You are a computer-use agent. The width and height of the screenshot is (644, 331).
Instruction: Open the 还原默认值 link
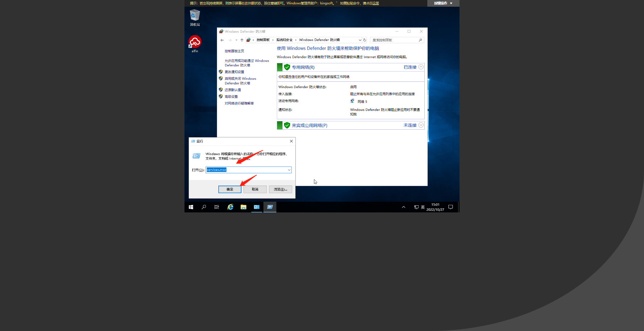[233, 90]
